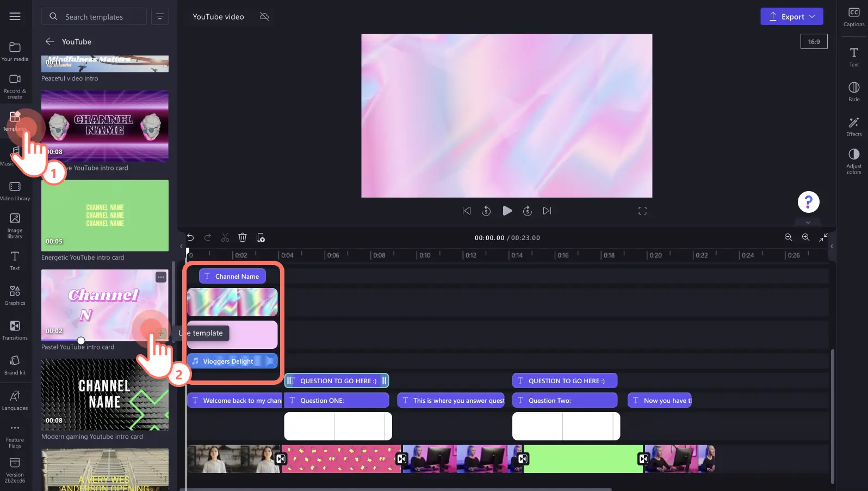
Task: Play the video preview
Action: click(x=507, y=211)
